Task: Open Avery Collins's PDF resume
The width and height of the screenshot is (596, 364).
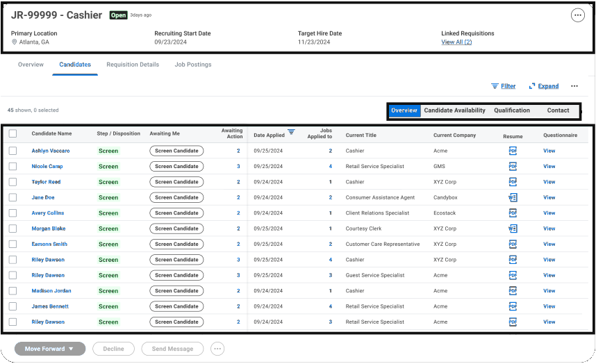Action: [x=513, y=213]
